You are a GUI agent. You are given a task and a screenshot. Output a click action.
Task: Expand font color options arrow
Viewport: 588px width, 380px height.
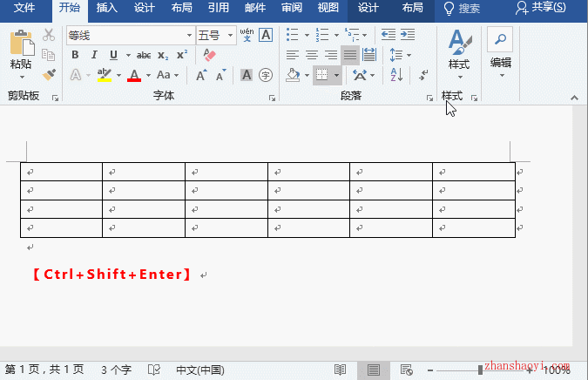coord(148,76)
